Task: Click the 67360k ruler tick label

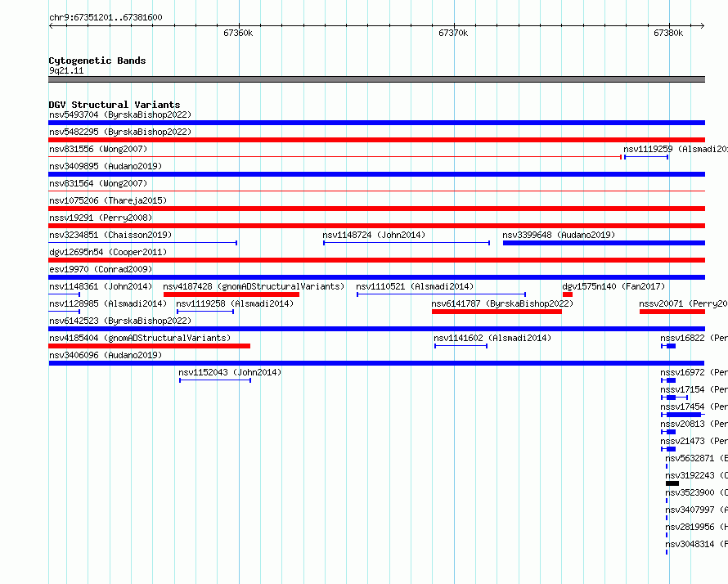Action: click(238, 33)
